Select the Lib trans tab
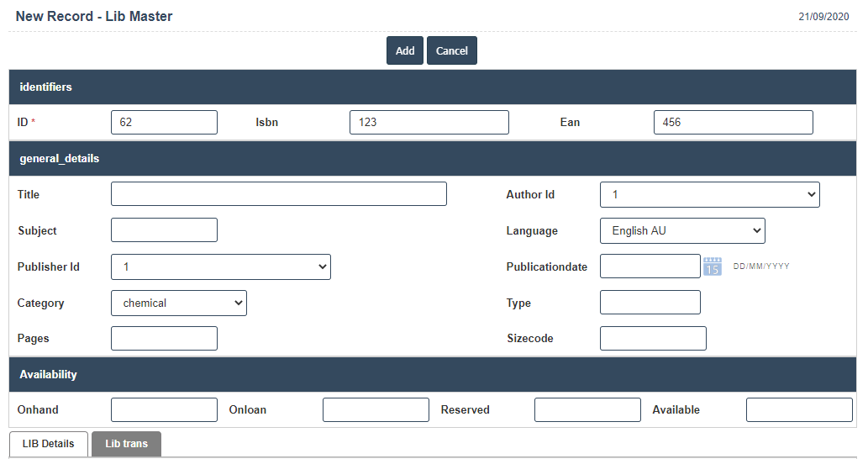 point(126,444)
